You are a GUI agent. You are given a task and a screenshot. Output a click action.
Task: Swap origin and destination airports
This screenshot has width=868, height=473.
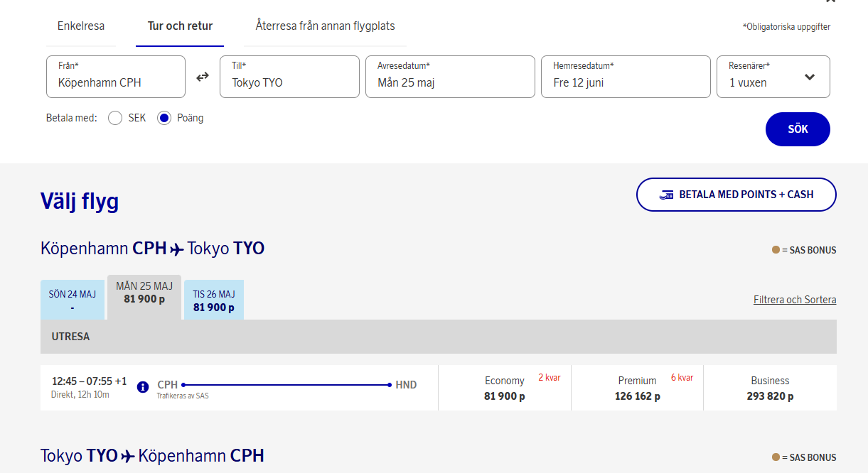tap(203, 77)
